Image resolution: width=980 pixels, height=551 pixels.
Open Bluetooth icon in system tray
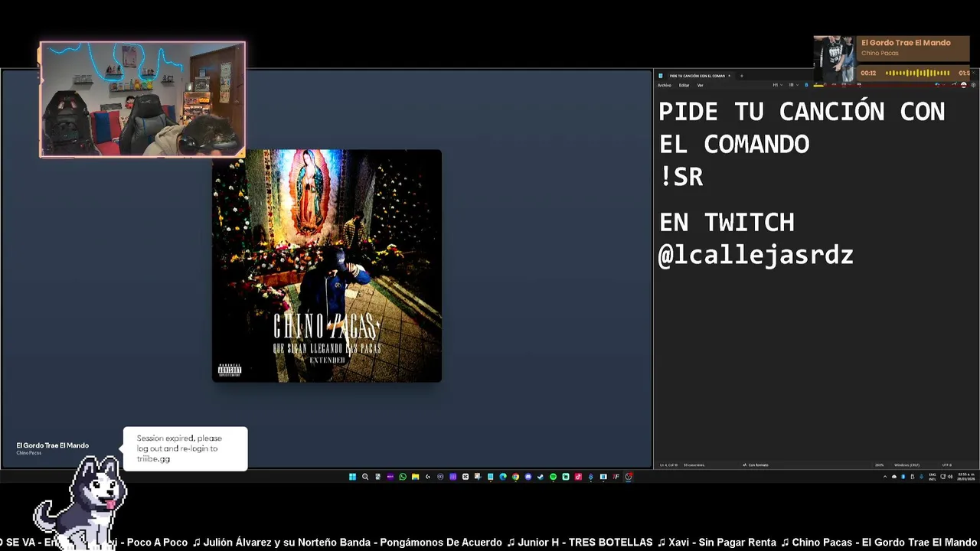(903, 477)
